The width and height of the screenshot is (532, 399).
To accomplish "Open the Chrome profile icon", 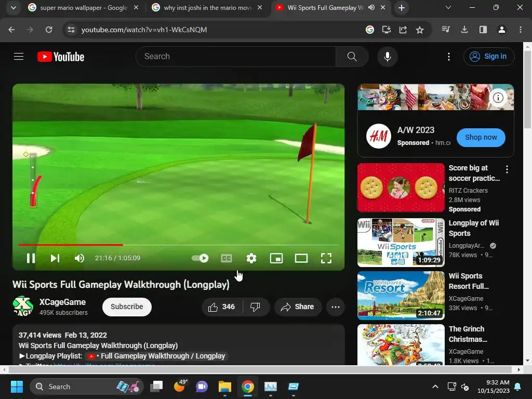I will pyautogui.click(x=502, y=30).
